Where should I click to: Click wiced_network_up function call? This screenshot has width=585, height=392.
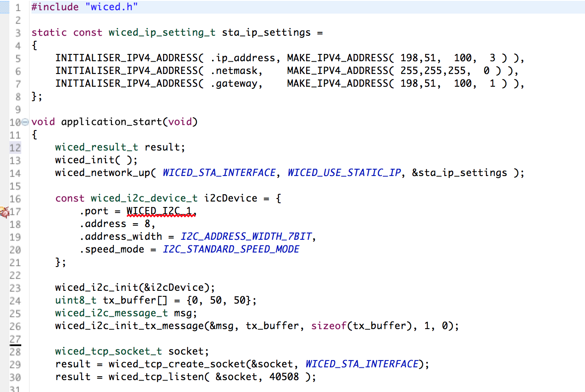pyautogui.click(x=102, y=173)
